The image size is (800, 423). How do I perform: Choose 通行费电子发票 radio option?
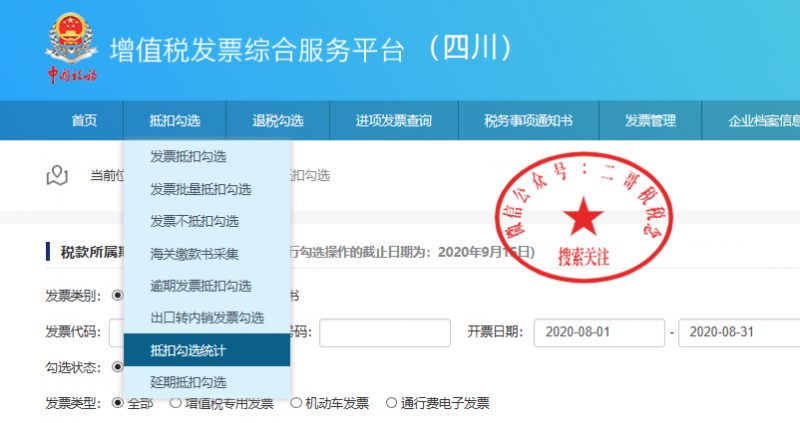(x=391, y=404)
